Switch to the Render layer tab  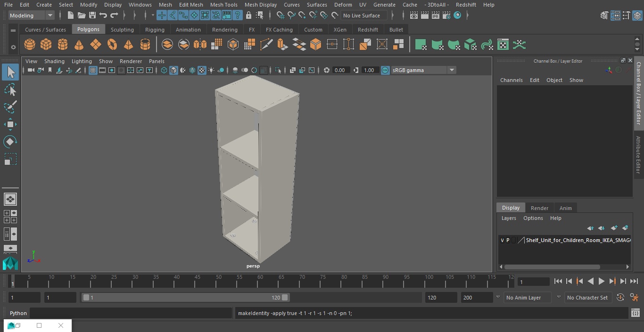(x=539, y=208)
